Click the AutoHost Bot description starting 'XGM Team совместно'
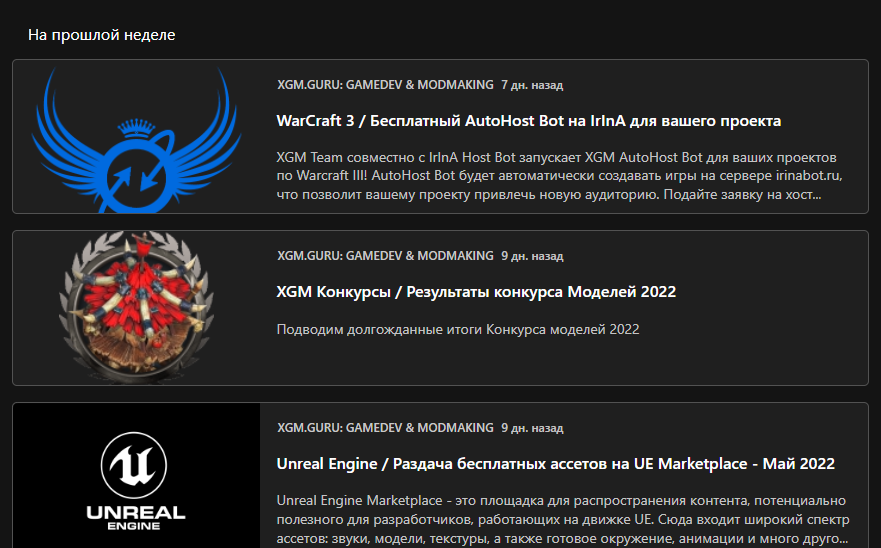This screenshot has height=548, width=881. 560,176
